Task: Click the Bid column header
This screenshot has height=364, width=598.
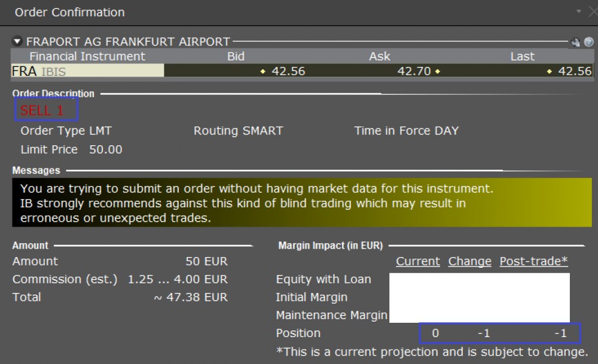Action: tap(236, 56)
